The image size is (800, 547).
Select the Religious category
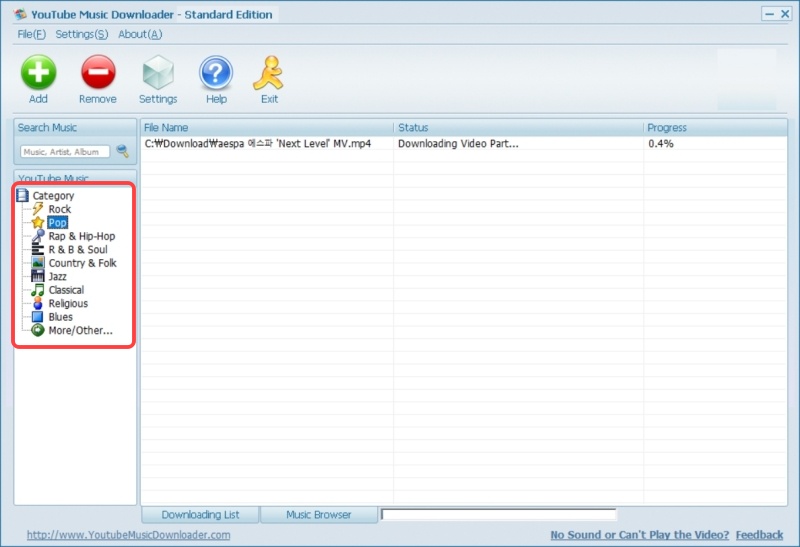[x=68, y=304]
